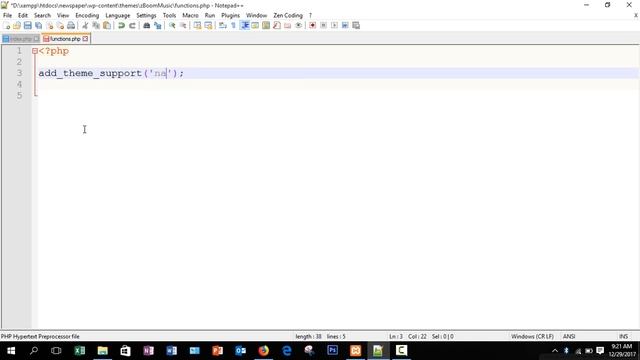Open Firefox from the taskbar
640x360 pixels.
pos(264,351)
